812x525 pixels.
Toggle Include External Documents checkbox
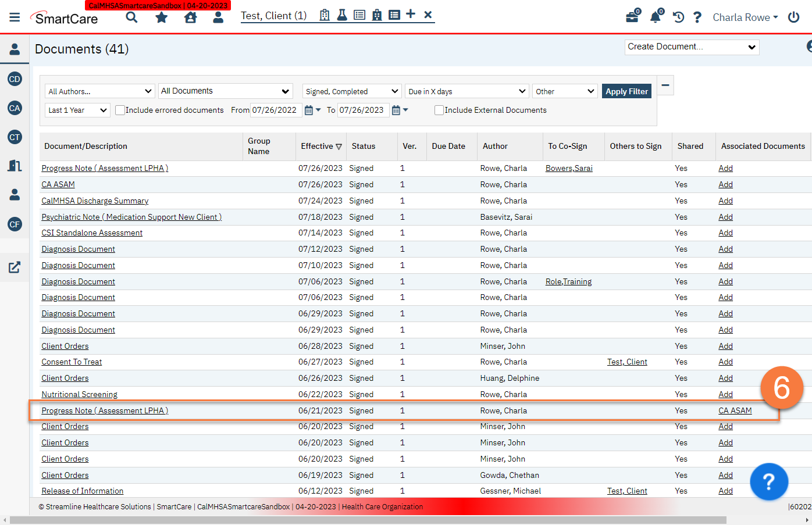point(439,110)
